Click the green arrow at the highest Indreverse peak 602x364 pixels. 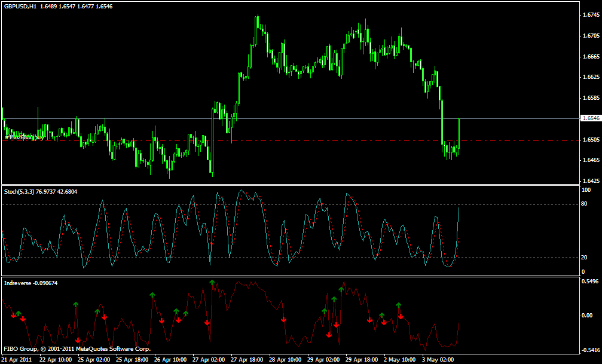(212, 282)
